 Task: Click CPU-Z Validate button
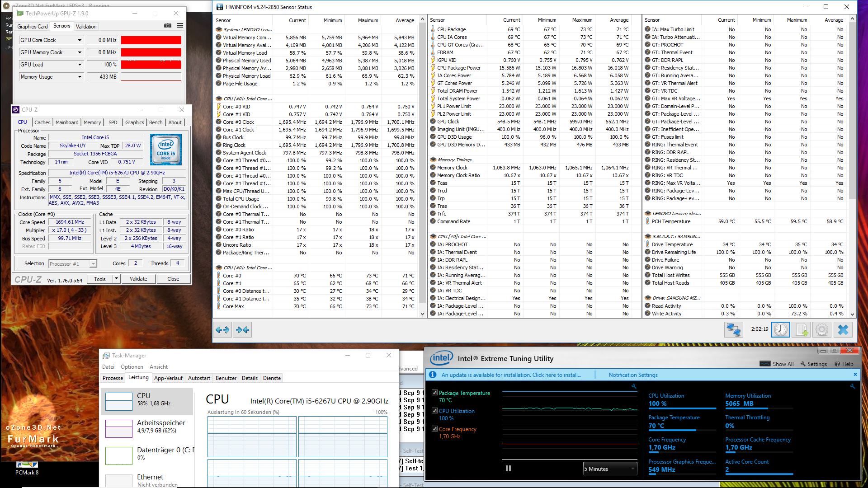click(138, 279)
